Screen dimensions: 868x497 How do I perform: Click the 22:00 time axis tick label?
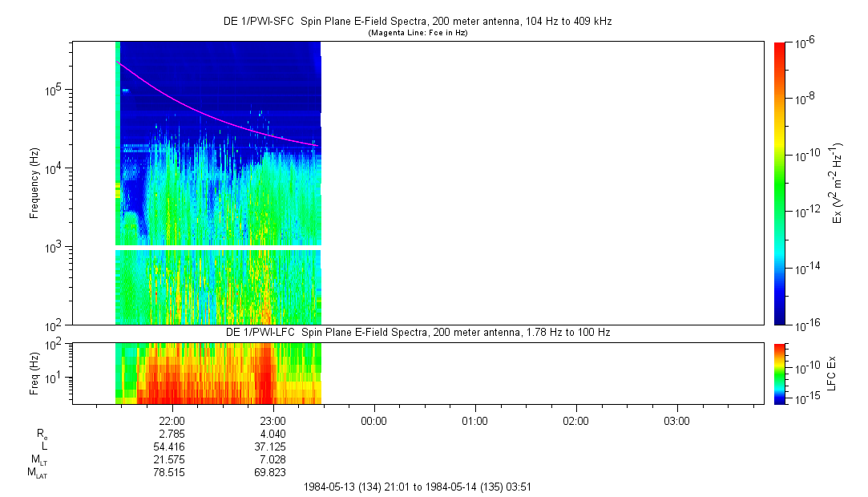[x=172, y=420]
